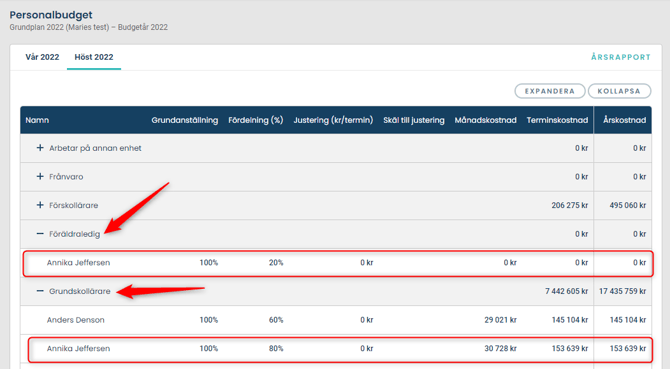This screenshot has width=670, height=369.
Task: Select the Höst 2022 tab
Action: coord(94,57)
